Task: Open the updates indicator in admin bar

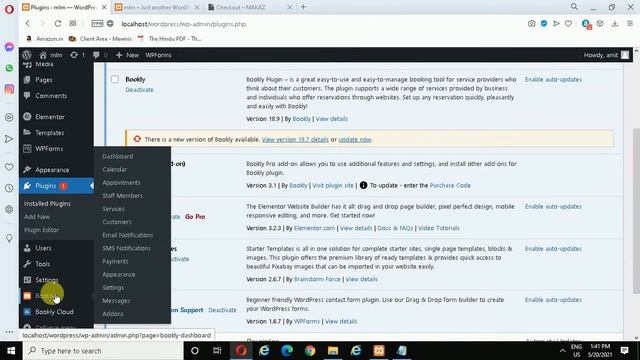Action: pos(77,55)
